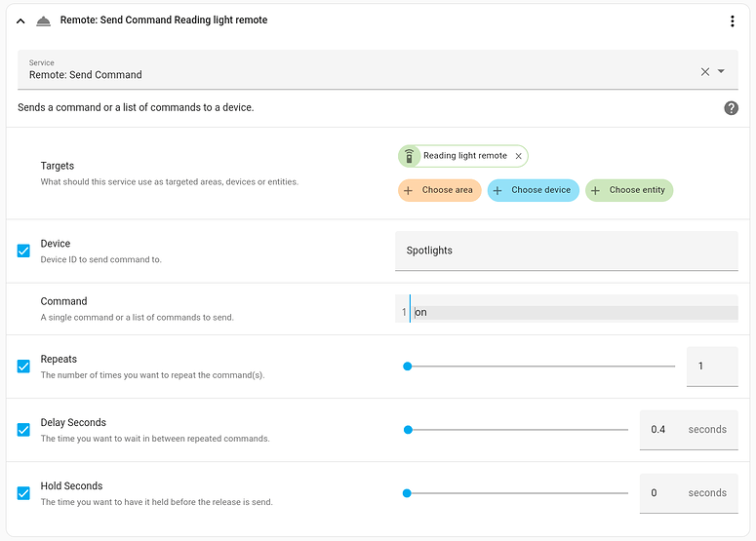Open the three-dot overflow menu

tap(733, 20)
